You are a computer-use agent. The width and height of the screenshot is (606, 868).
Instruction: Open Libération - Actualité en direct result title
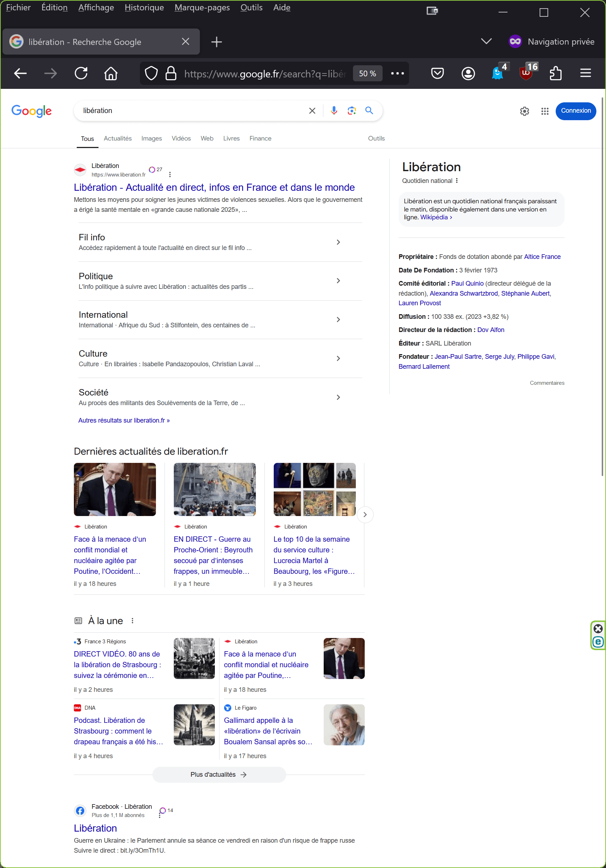(x=214, y=187)
